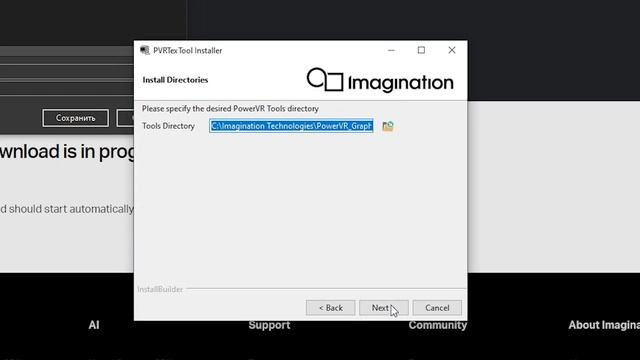Click the 'Tools Directory' label

(x=168, y=126)
